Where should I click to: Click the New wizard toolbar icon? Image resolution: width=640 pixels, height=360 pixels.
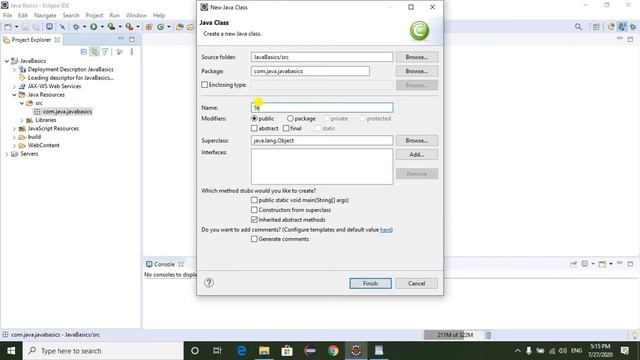click(8, 27)
